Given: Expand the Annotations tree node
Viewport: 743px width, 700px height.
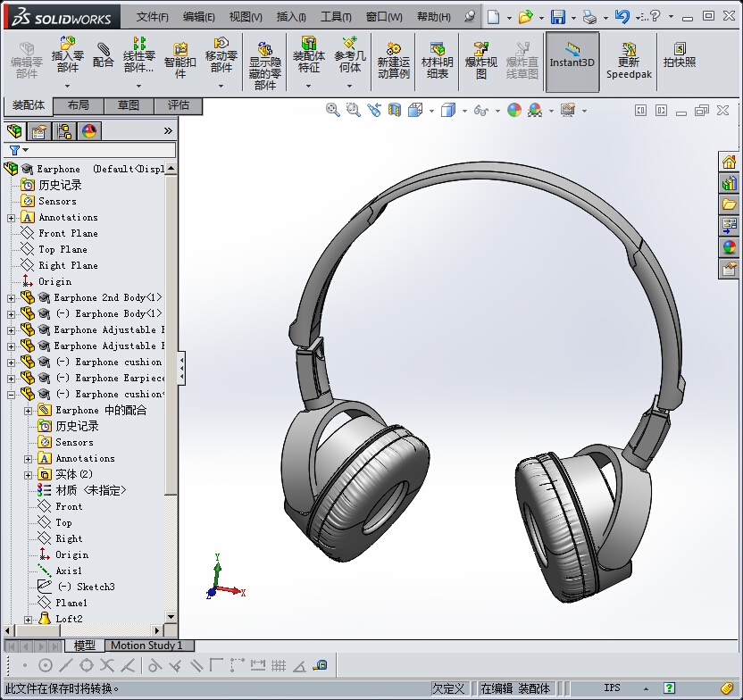Looking at the screenshot, I should [11, 218].
